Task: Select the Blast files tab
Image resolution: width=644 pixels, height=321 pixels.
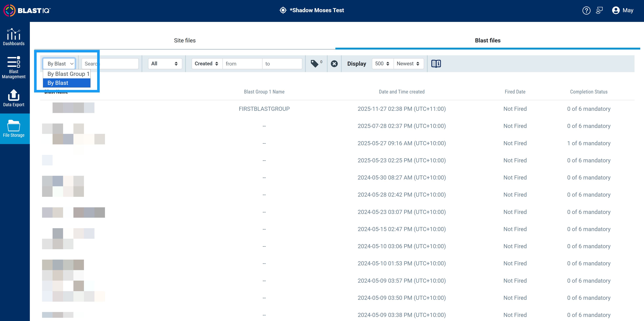Action: pyautogui.click(x=487, y=41)
